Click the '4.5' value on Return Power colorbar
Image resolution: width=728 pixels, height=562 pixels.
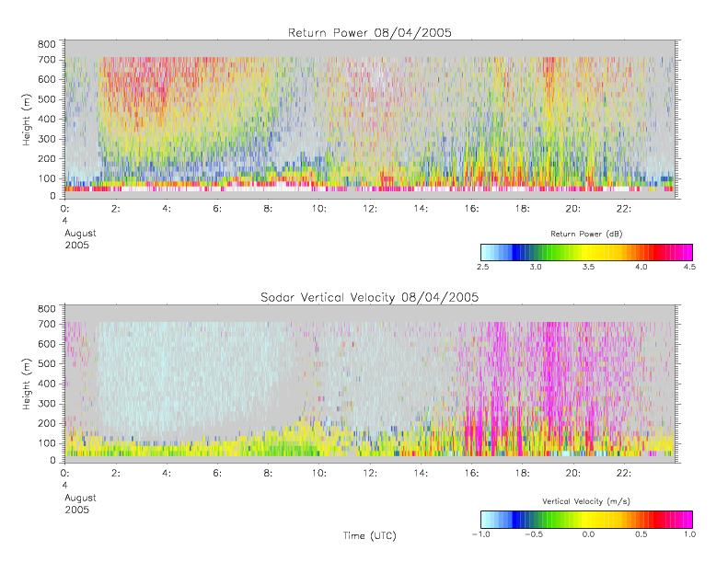(689, 267)
